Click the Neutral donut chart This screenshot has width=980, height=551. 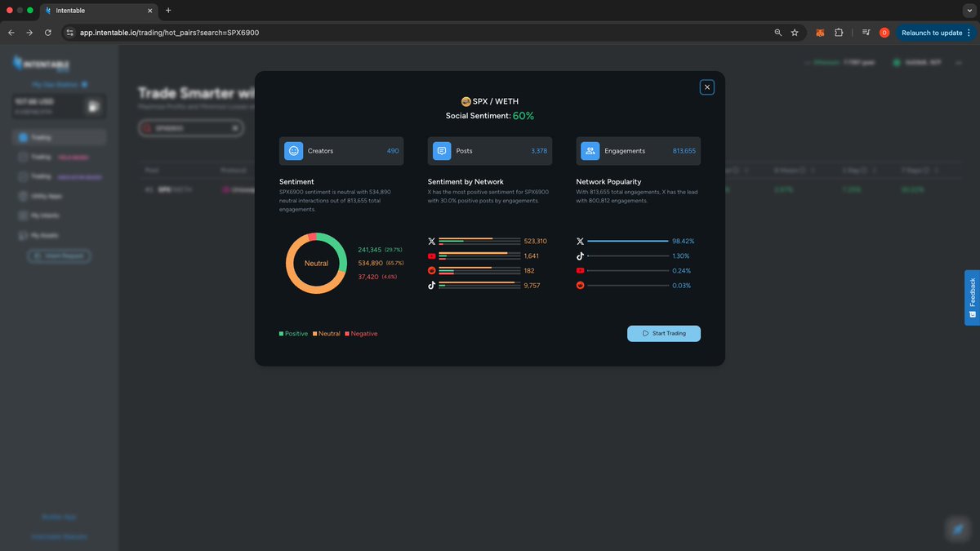315,263
